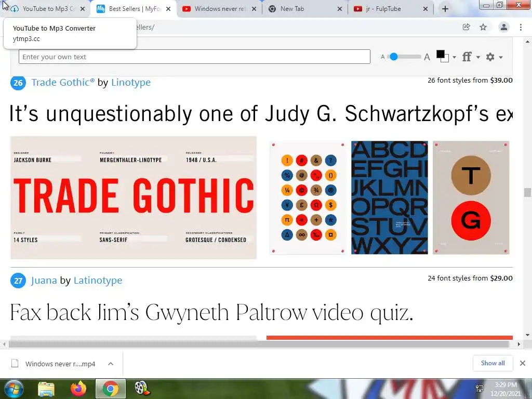The width and height of the screenshot is (532, 399).
Task: Open the red TRADE GOTHIC banner image
Action: [134, 197]
